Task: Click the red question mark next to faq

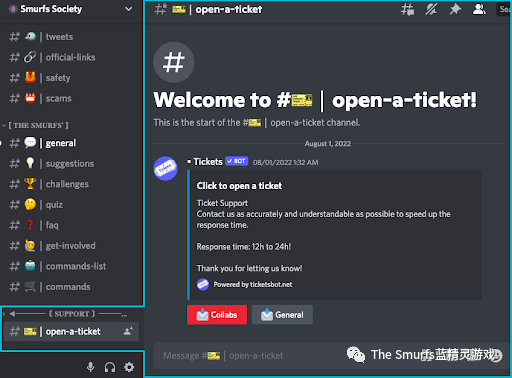Action: point(30,225)
